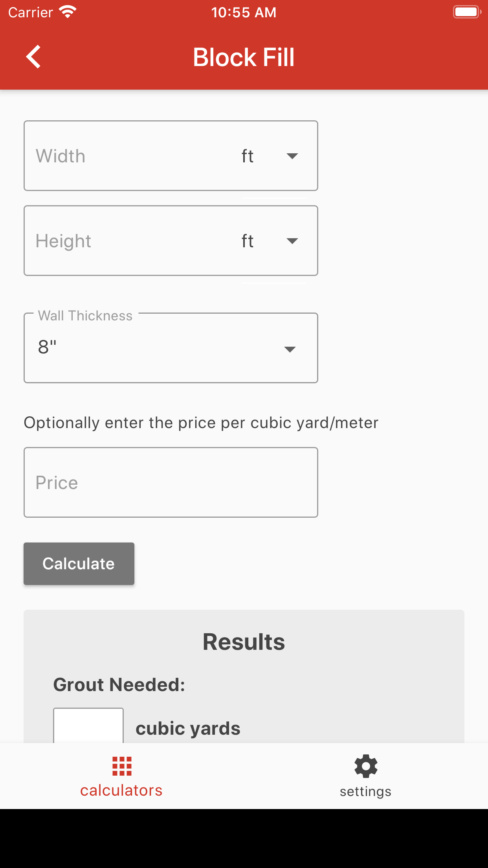The width and height of the screenshot is (488, 868).
Task: Focus the Price input field
Action: pos(171,482)
